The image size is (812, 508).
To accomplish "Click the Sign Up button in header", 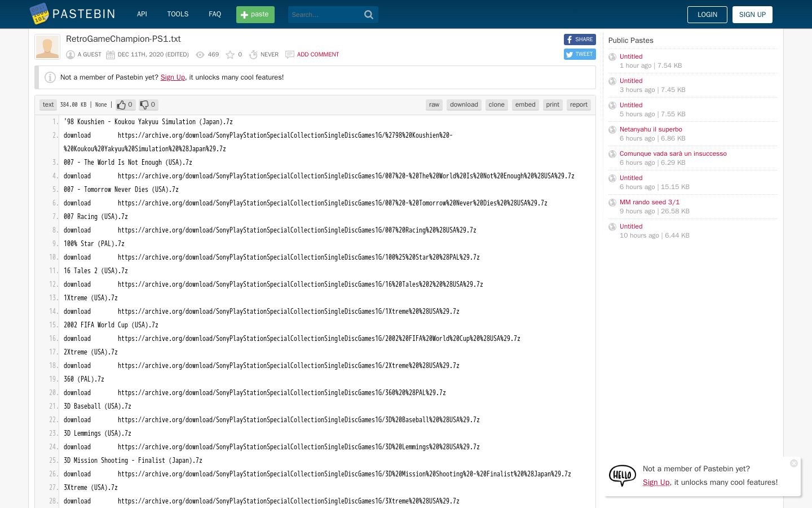I will click(x=752, y=15).
